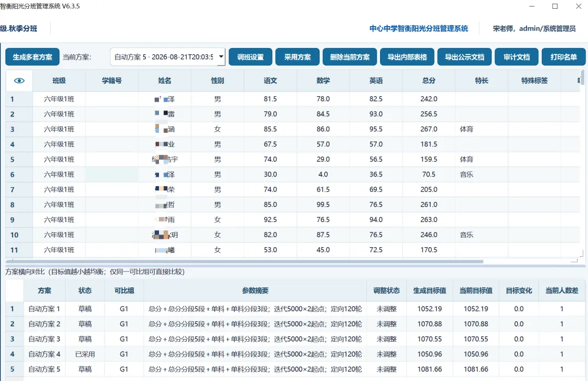Click total score cell 70.5

428,174
